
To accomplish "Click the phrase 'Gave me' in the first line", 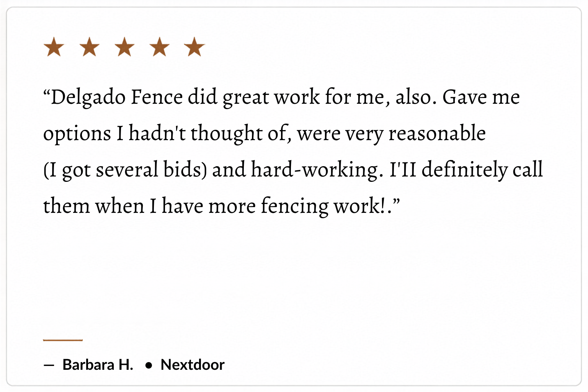I will click(x=481, y=97).
